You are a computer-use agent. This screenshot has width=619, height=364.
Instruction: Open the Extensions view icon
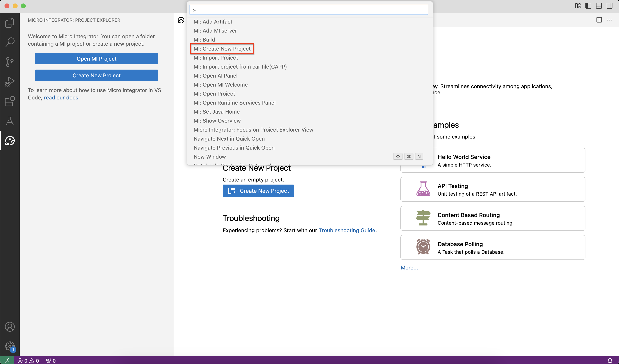click(10, 101)
